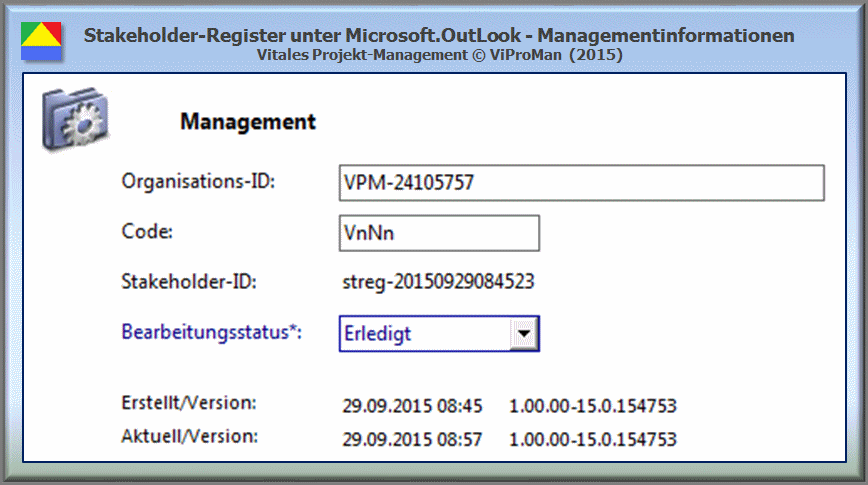Click the Stakeholder-Register title text
The image size is (868, 485).
[x=439, y=35]
